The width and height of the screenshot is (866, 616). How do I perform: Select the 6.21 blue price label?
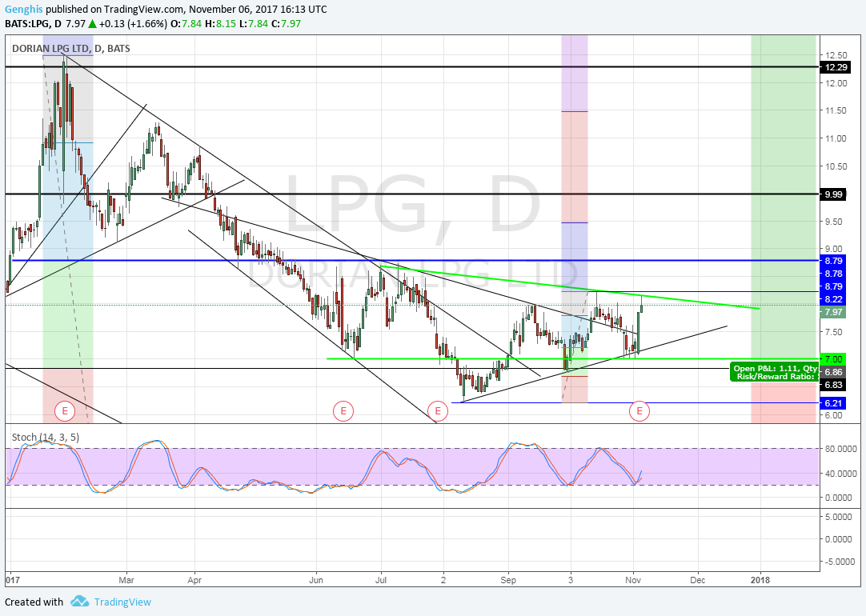pos(833,403)
